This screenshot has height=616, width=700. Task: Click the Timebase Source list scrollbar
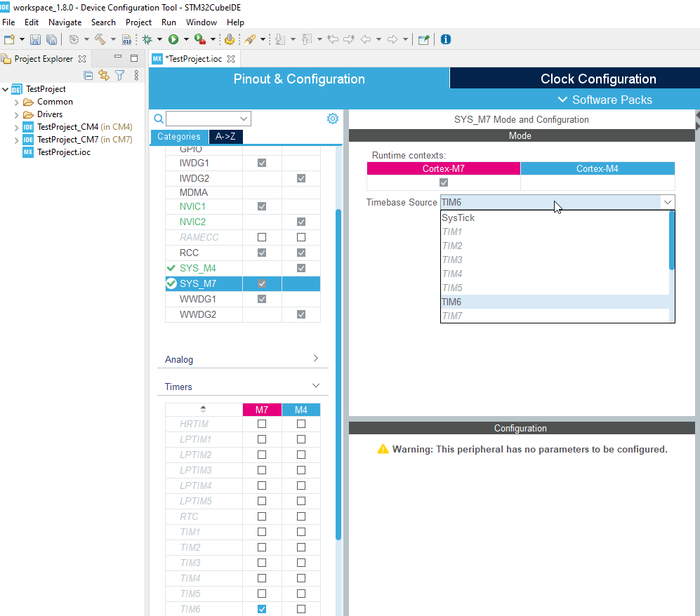pos(672,241)
